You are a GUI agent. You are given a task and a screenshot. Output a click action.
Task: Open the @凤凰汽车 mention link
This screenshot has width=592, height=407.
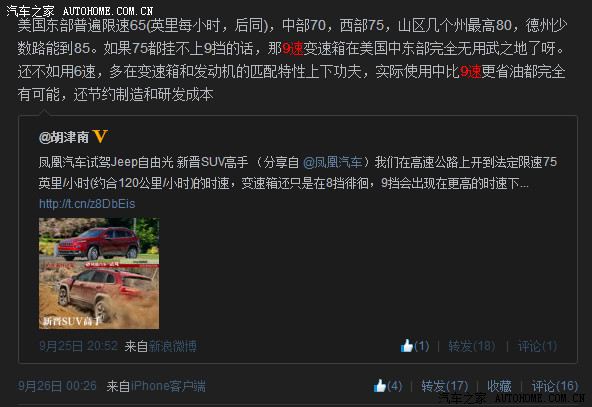[332, 162]
